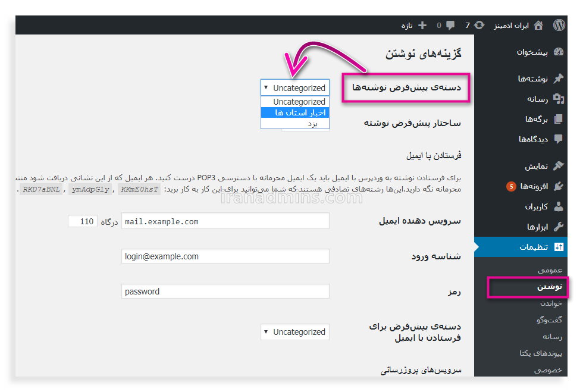Open default post category dropdown

point(295,88)
